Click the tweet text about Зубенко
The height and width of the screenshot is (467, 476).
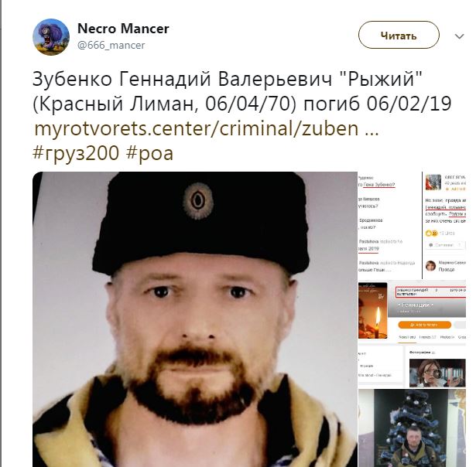pyautogui.click(x=242, y=91)
